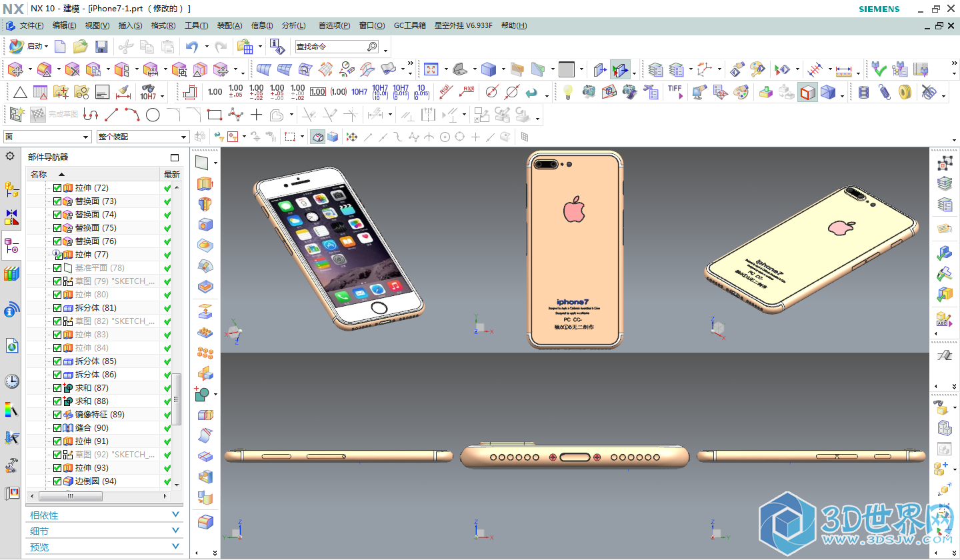Screen dimensions: 960x560
Task: Toggle the checkbox for 基准平面 (78)
Action: pyautogui.click(x=57, y=268)
